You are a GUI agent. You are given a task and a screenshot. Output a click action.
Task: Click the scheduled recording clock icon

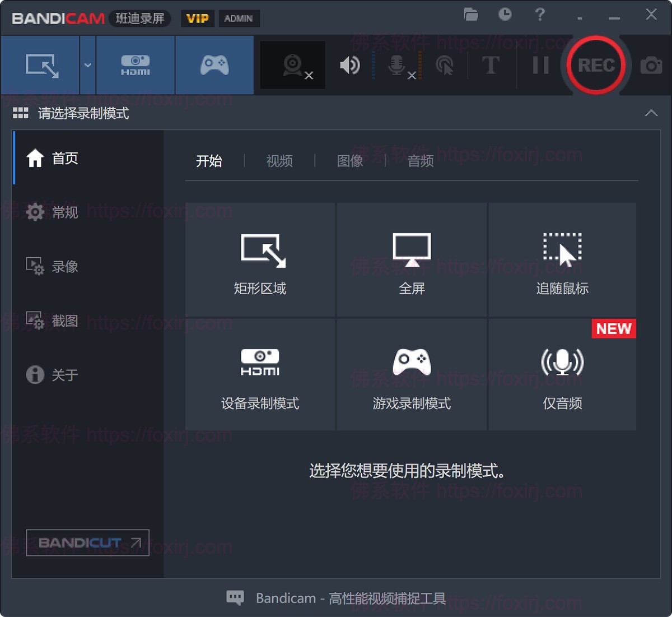(x=505, y=15)
